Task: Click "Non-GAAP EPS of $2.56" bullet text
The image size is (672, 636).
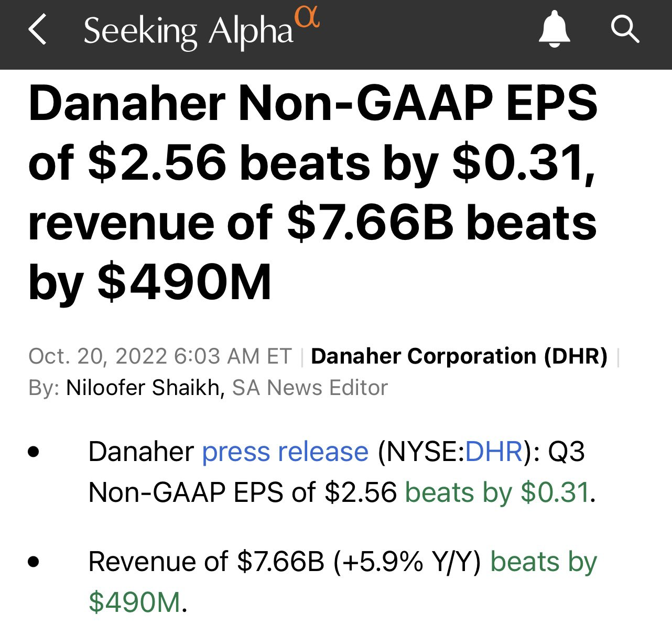Action: (243, 492)
